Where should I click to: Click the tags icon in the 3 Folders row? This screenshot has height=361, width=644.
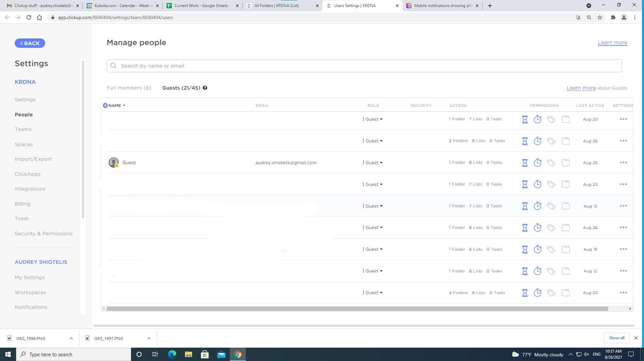(551, 293)
